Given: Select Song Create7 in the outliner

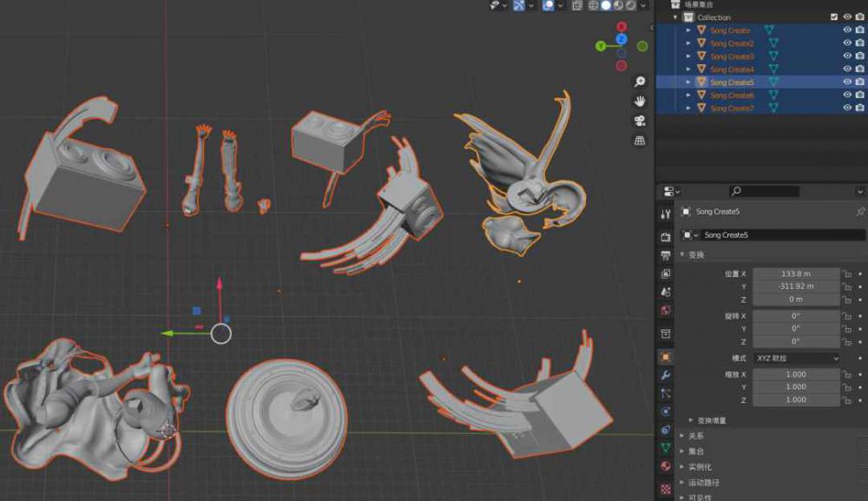Looking at the screenshot, I should (x=732, y=109).
